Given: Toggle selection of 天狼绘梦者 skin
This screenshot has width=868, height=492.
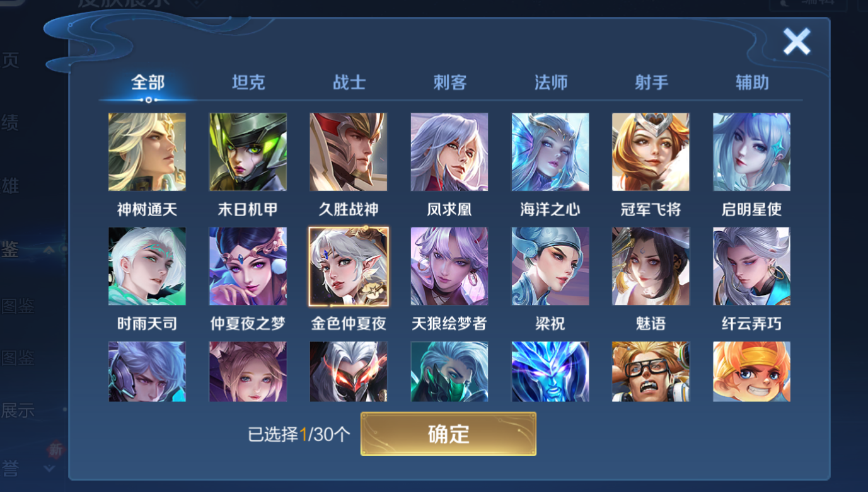Looking at the screenshot, I should [x=449, y=266].
